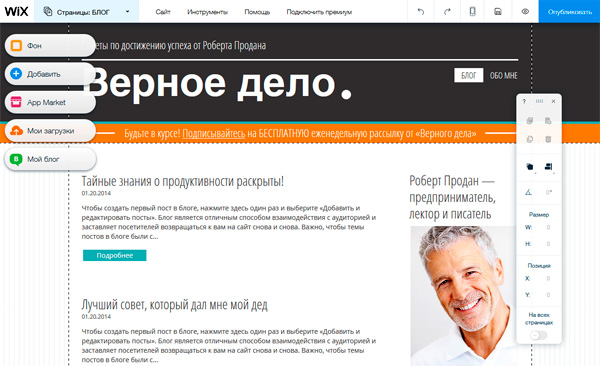Switch to mobile view icon

click(x=473, y=11)
